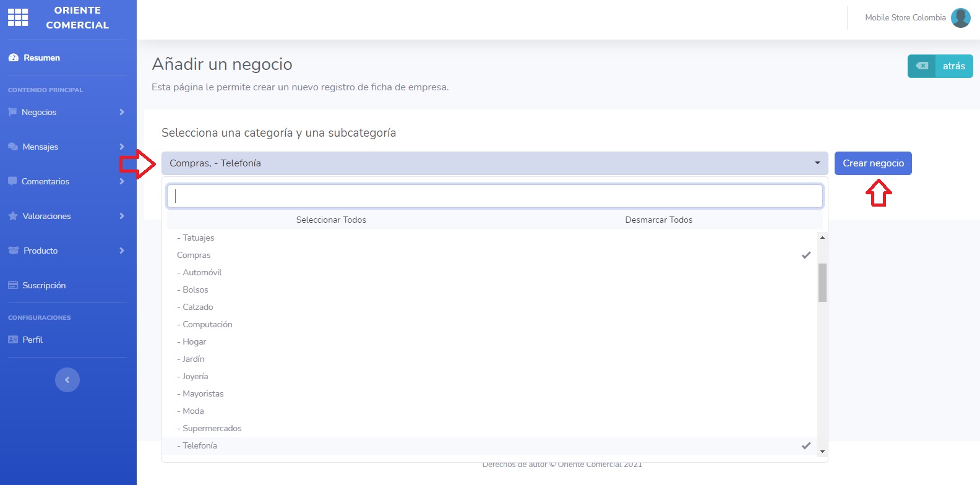Screen dimensions: 980x485
Task: Click the Producto box icon
Action: [x=14, y=251]
